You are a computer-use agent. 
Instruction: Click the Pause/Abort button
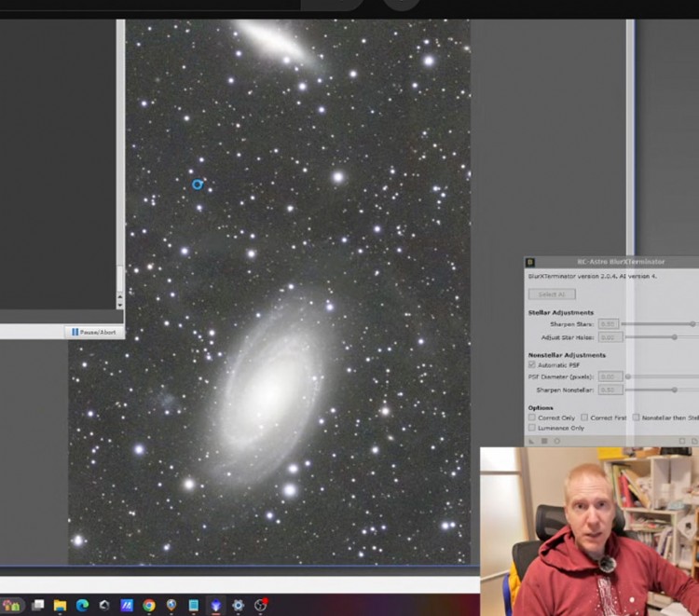pyautogui.click(x=94, y=332)
